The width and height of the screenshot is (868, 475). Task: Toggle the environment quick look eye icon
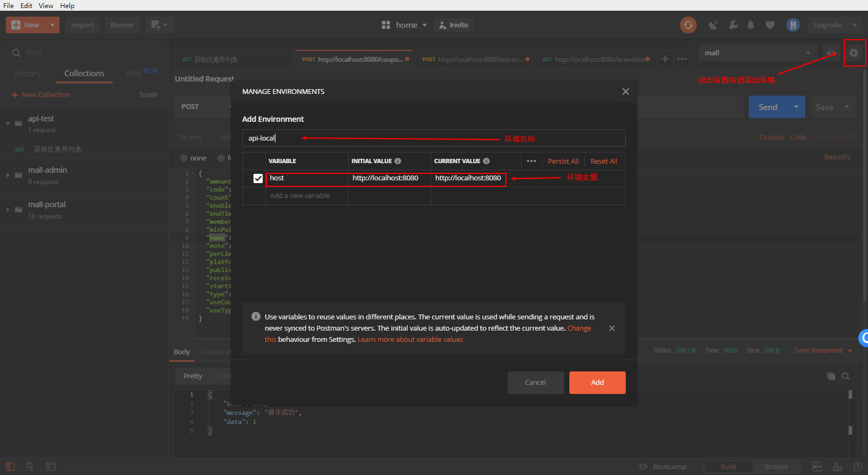pos(831,53)
